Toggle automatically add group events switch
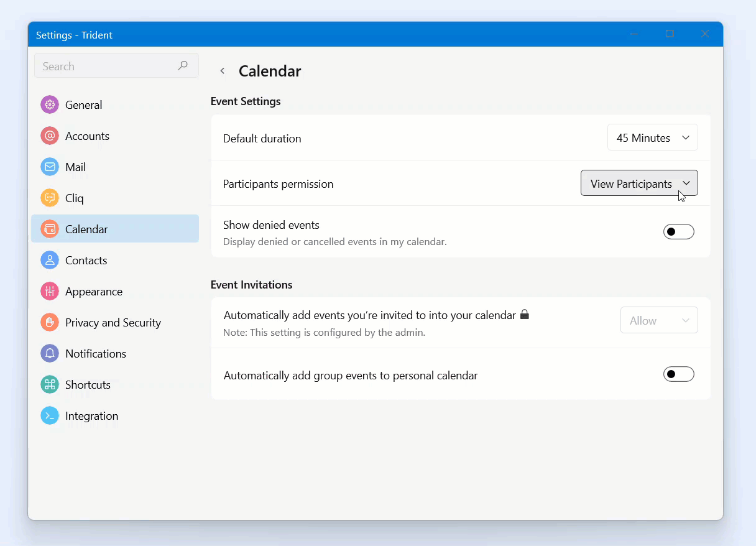The width and height of the screenshot is (756, 546). point(678,374)
